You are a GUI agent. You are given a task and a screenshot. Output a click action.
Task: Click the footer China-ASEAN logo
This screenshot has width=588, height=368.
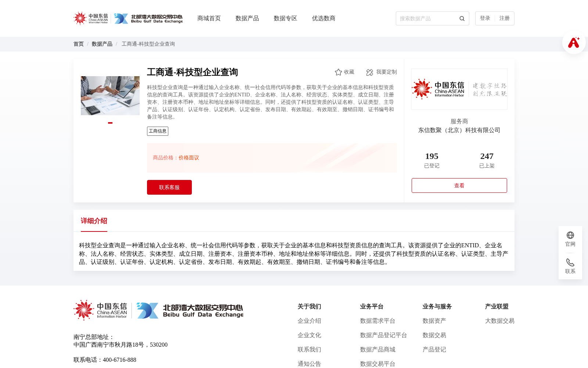pyautogui.click(x=100, y=310)
